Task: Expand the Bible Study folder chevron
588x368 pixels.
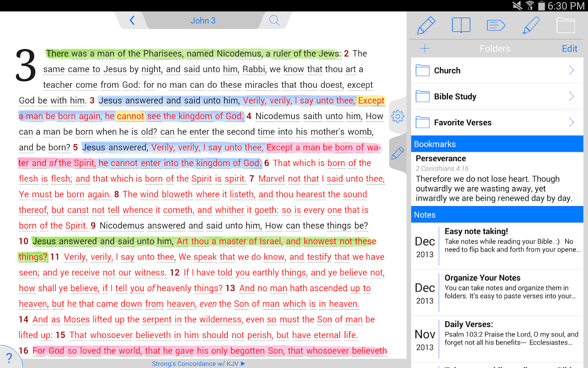Action: tap(571, 96)
